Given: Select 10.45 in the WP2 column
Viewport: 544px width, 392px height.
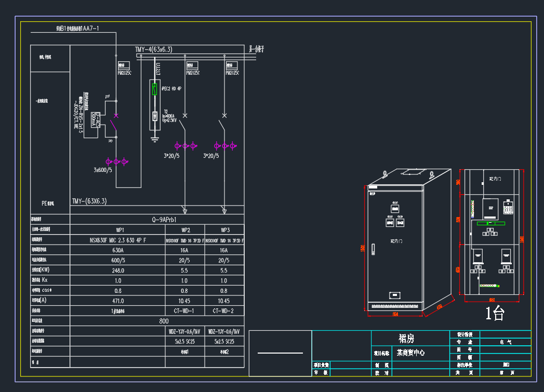Looking at the screenshot, I should (x=184, y=301).
